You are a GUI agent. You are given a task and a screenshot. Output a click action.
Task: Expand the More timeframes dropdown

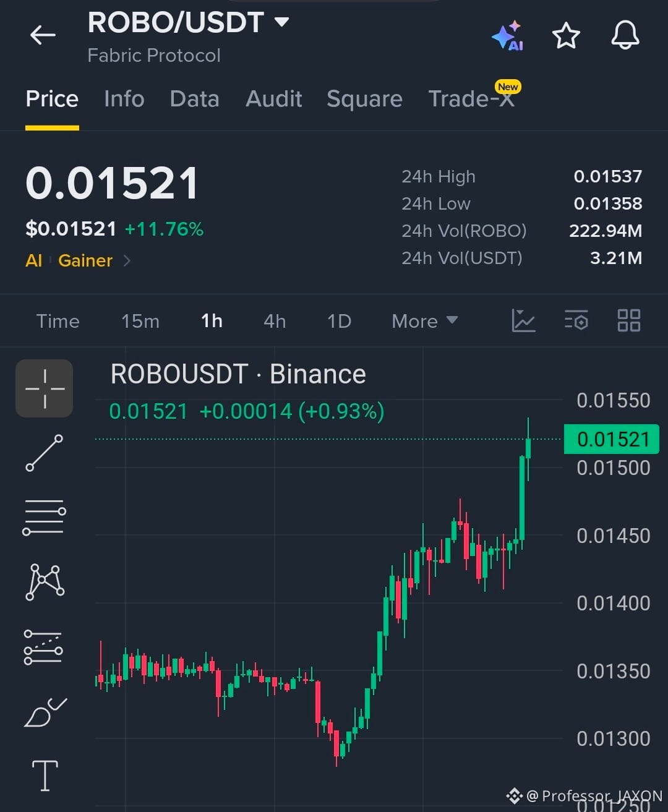tap(425, 321)
